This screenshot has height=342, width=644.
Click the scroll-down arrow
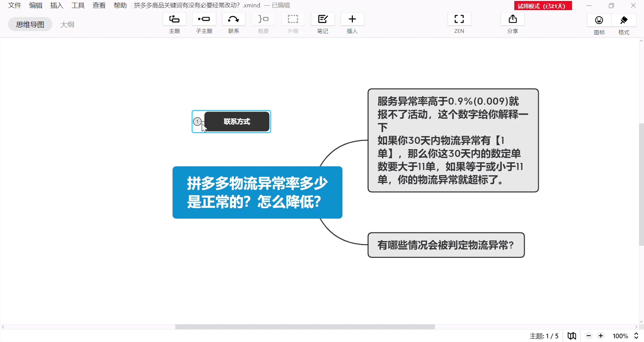(x=641, y=322)
